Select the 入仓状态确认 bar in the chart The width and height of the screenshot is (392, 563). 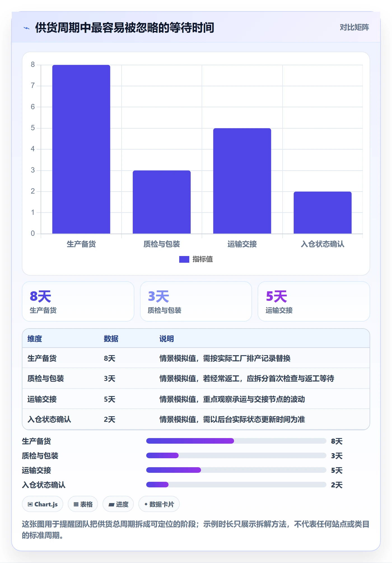[323, 213]
